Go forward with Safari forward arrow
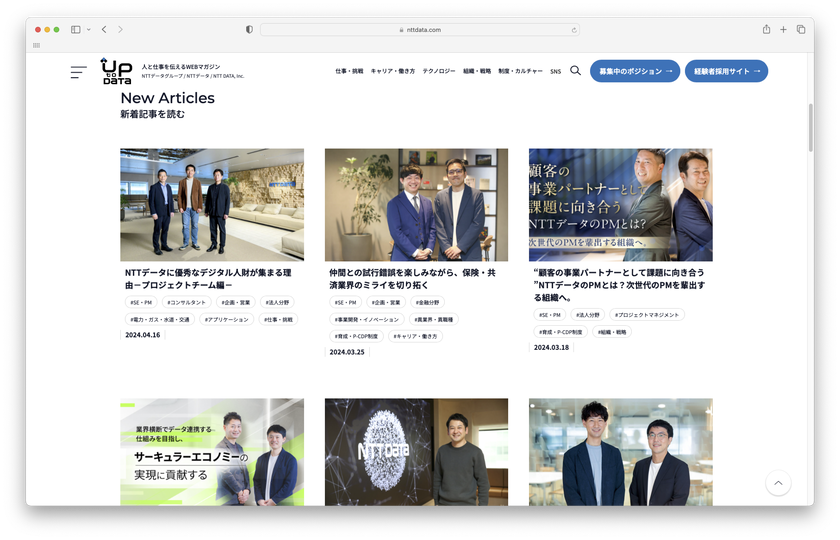The width and height of the screenshot is (840, 540). [x=120, y=29]
